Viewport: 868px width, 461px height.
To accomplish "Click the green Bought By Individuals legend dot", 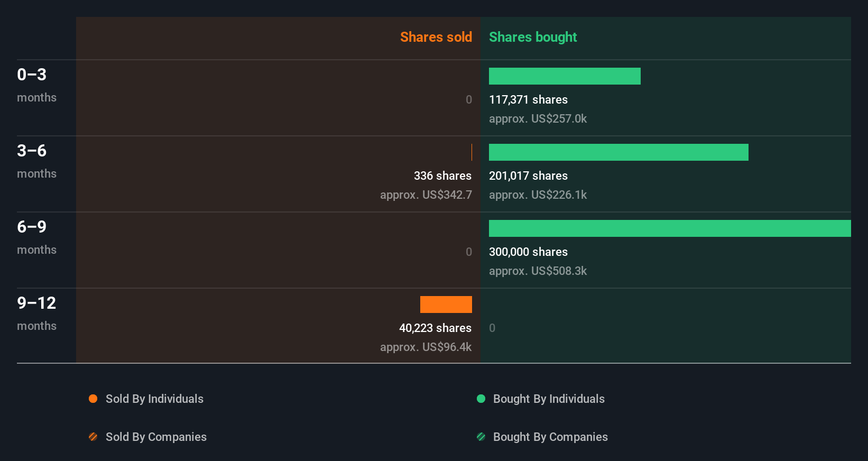I will tap(481, 399).
